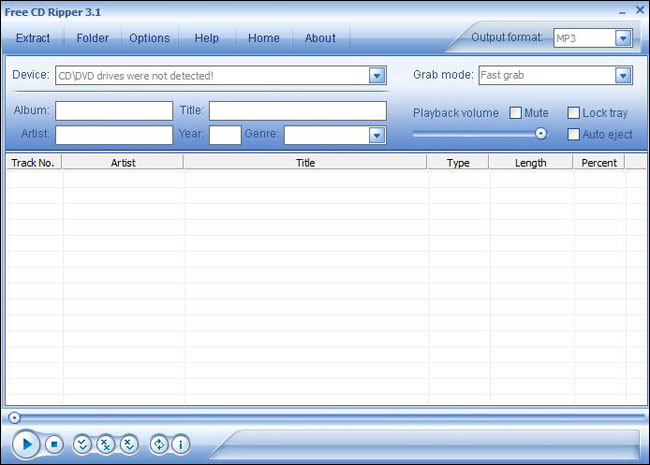Click the deselect all tracks icon
Viewport: 650px width, 465px height.
[106, 444]
